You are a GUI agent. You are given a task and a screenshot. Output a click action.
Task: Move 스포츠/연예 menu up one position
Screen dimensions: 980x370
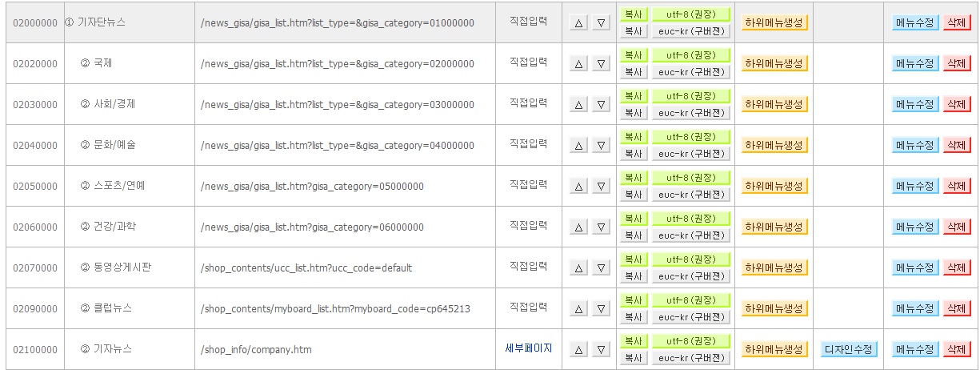click(x=578, y=186)
